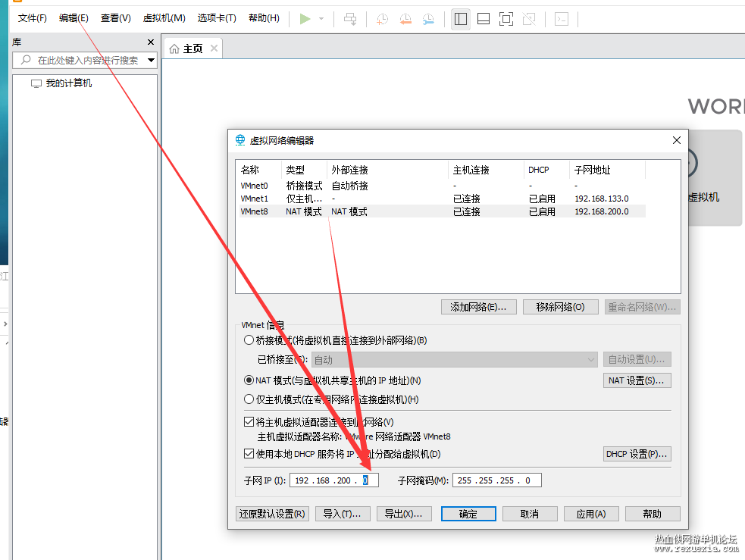Click the globe icon in 虚拟网络编辑器 title

240,140
